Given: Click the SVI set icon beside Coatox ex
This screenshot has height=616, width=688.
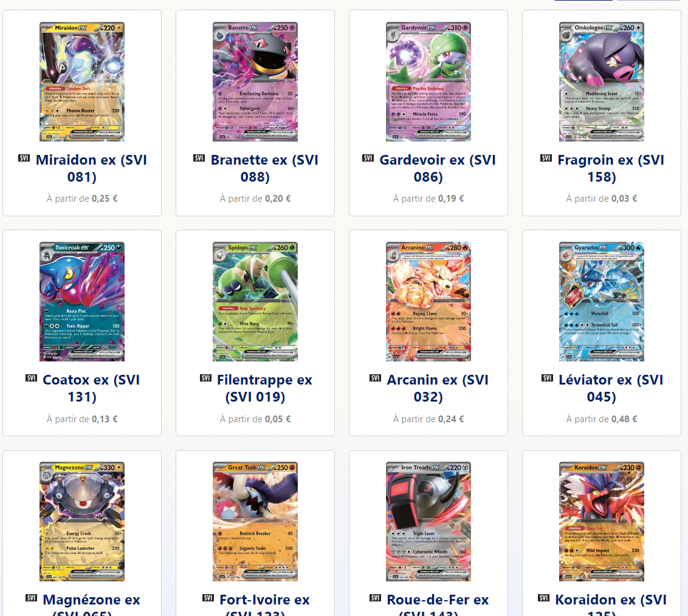Looking at the screenshot, I should 31,378.
